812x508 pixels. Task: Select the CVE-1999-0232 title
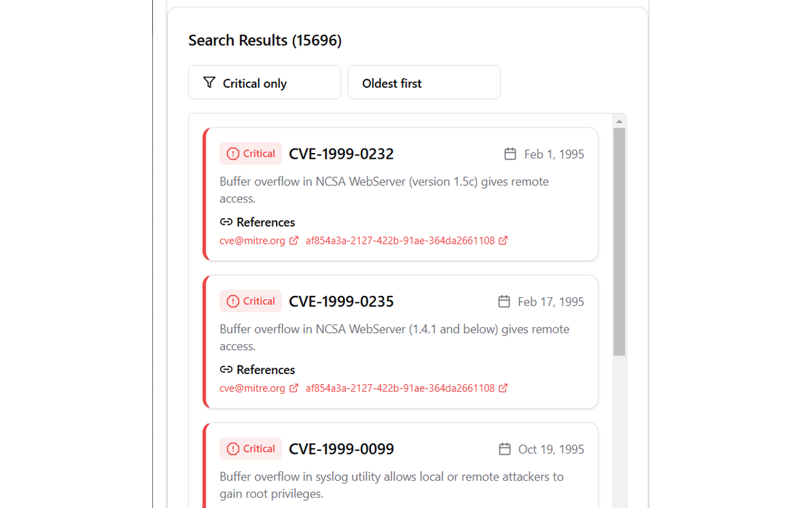[x=341, y=154]
